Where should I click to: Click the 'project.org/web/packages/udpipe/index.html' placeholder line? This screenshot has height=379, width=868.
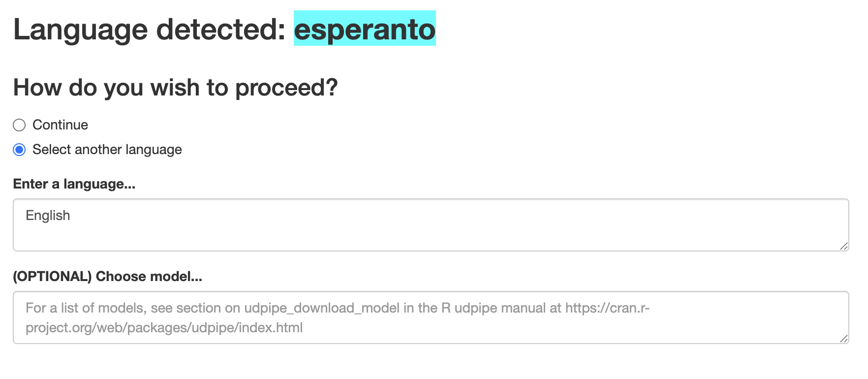(x=164, y=328)
